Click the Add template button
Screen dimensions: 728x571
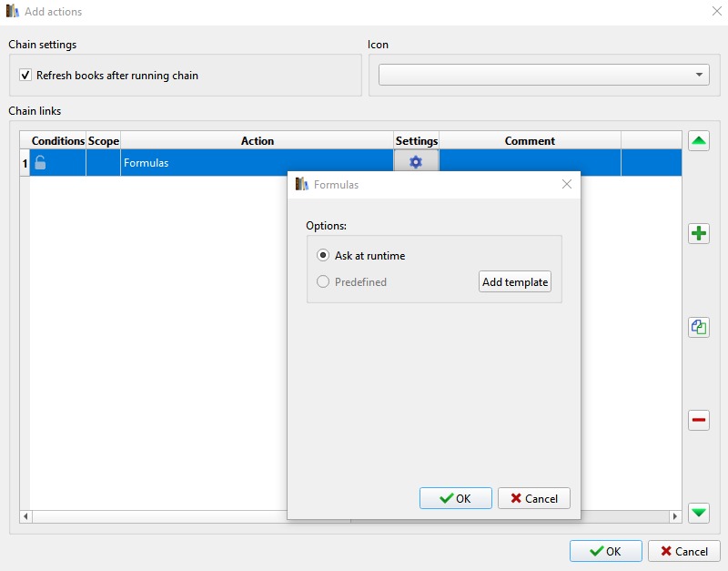515,281
